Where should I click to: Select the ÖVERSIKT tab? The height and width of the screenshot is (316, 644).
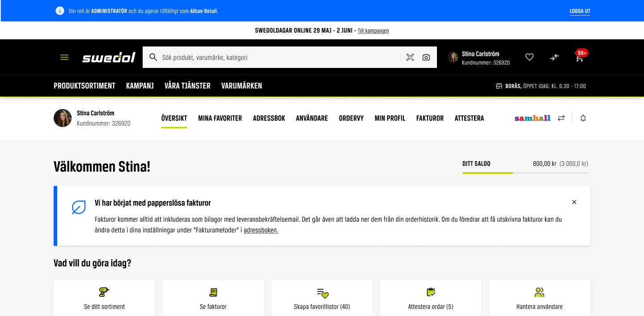(174, 118)
